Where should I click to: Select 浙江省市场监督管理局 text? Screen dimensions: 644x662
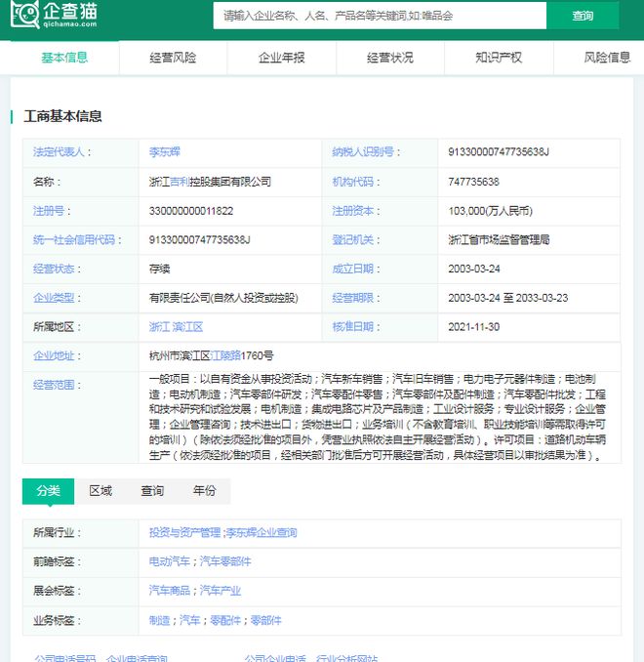(499, 240)
